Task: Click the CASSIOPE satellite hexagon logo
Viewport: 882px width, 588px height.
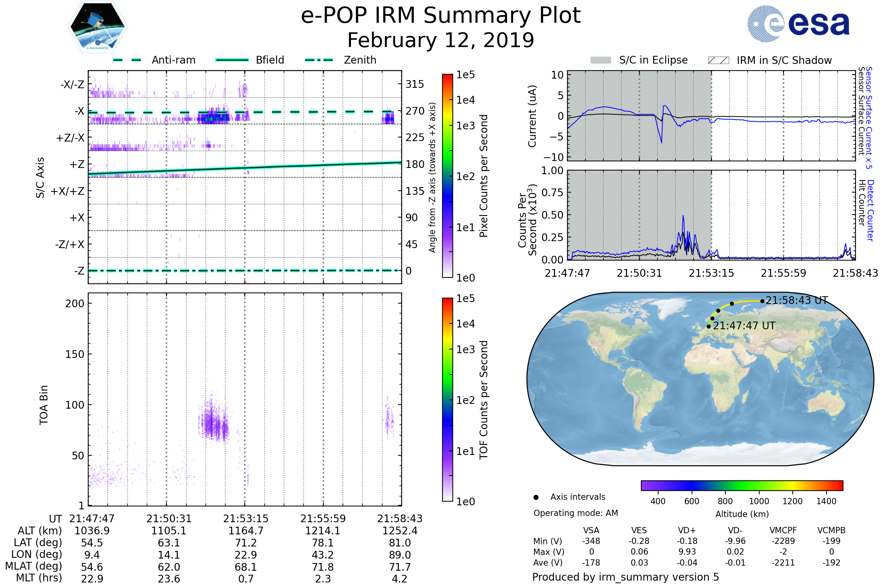Action: [97, 26]
